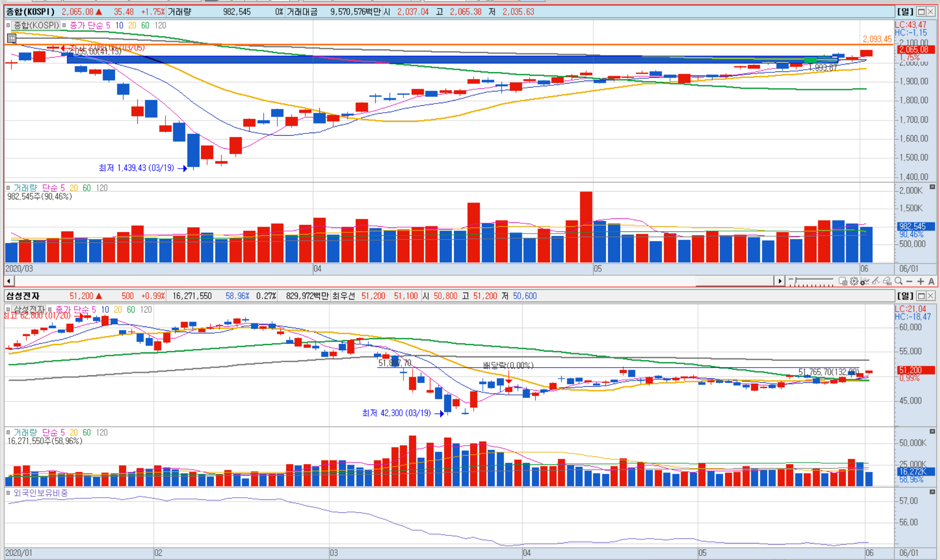This screenshot has height=560, width=940.
Task: Toggle the 외국인보유비중 indicator checkbox
Action: (8, 493)
